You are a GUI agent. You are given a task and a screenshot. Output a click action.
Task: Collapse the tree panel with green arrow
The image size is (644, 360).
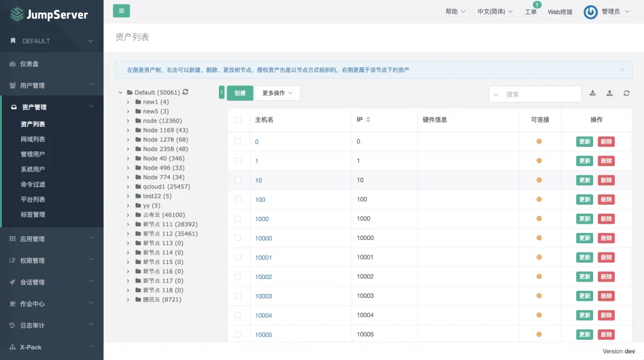(x=222, y=92)
